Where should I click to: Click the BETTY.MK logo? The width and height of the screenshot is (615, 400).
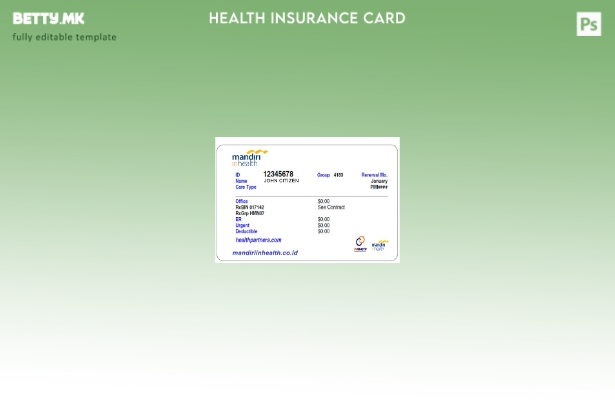coord(48,19)
